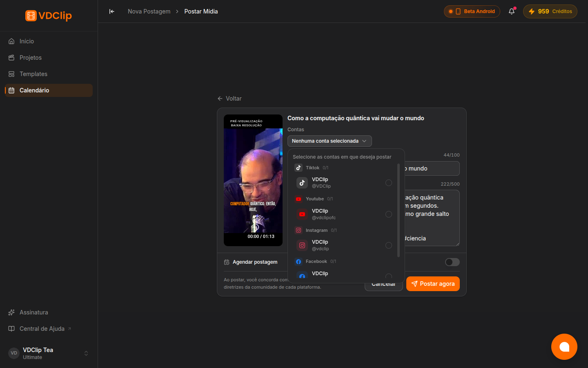Click the '44/100' character counter
Image resolution: width=588 pixels, height=368 pixels.
[452, 155]
